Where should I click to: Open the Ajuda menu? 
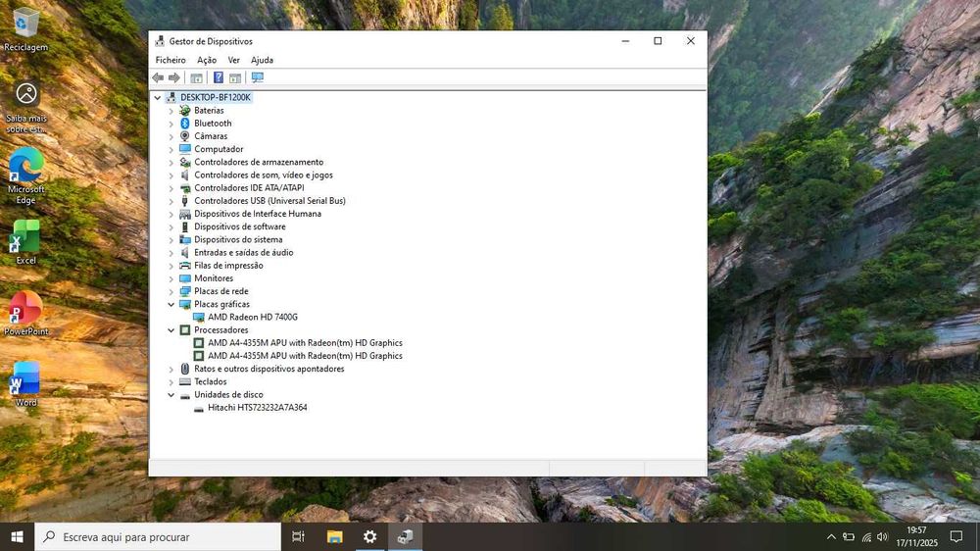pos(262,60)
